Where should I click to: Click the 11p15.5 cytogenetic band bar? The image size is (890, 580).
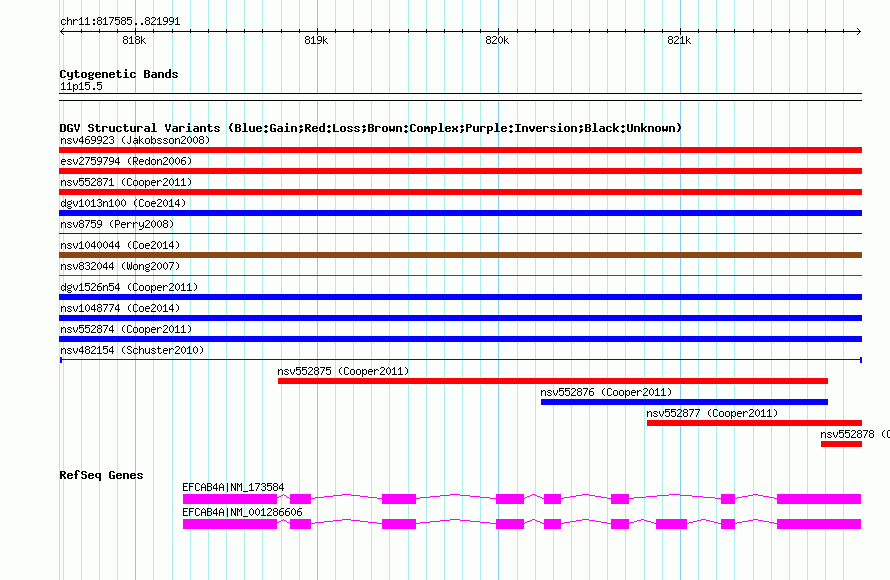pyautogui.click(x=460, y=97)
